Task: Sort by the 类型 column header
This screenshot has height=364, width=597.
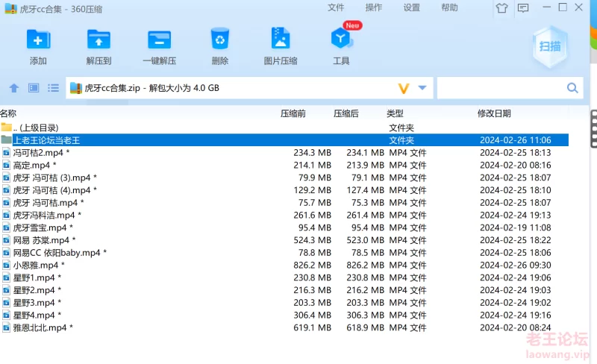Action: tap(395, 113)
